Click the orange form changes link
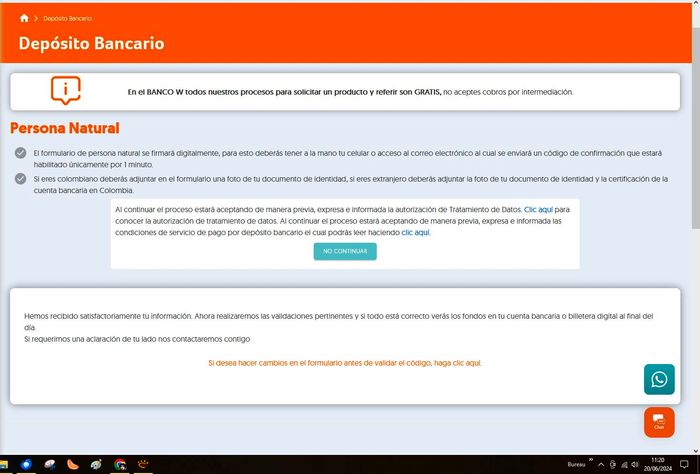Viewport: 700px width, 474px height. (x=344, y=363)
